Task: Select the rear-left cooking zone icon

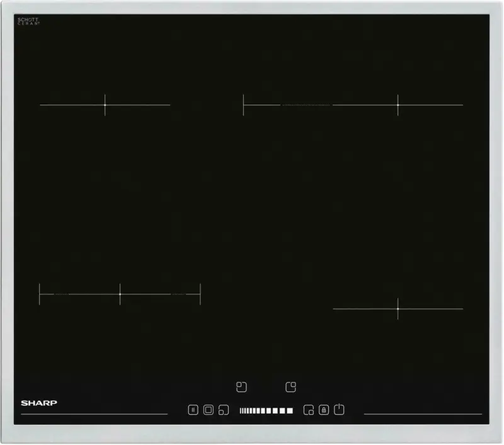Action: (x=241, y=386)
